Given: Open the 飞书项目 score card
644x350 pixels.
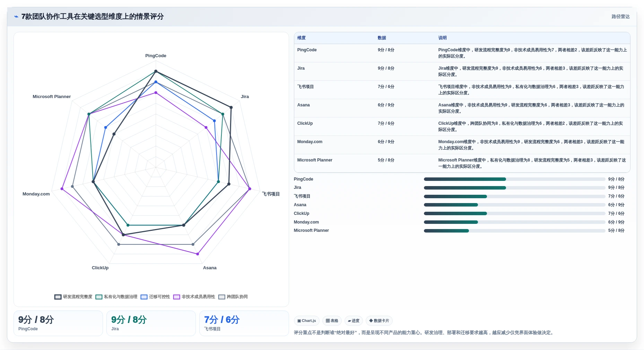Looking at the screenshot, I should pos(244,323).
